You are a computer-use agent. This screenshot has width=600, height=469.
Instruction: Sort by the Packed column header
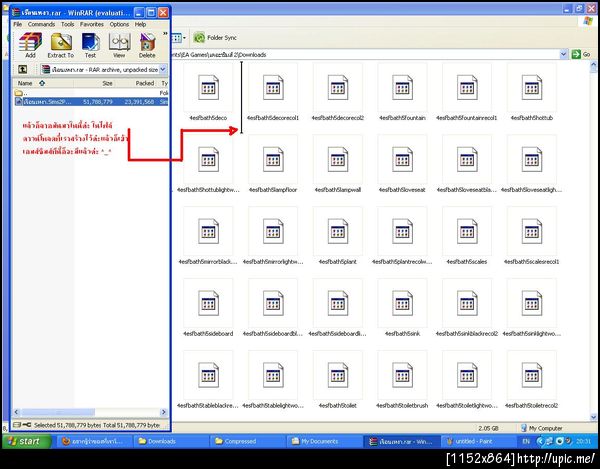click(x=135, y=83)
